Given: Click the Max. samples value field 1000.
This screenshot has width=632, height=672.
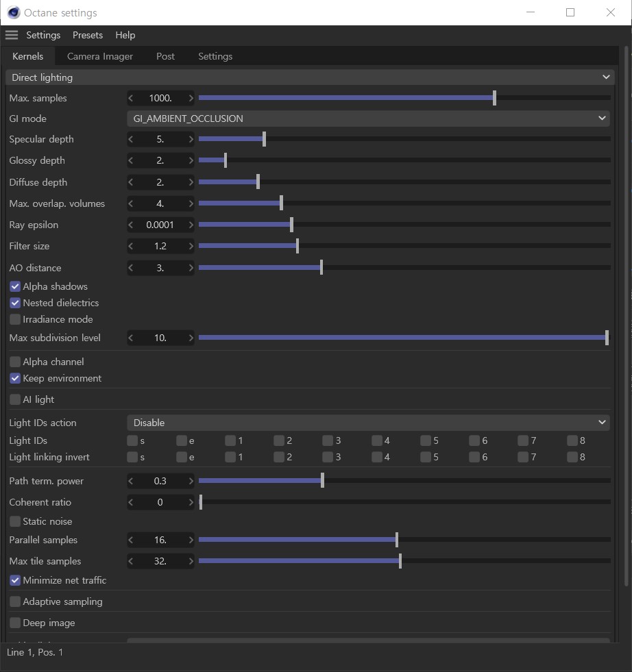Looking at the screenshot, I should [x=161, y=98].
